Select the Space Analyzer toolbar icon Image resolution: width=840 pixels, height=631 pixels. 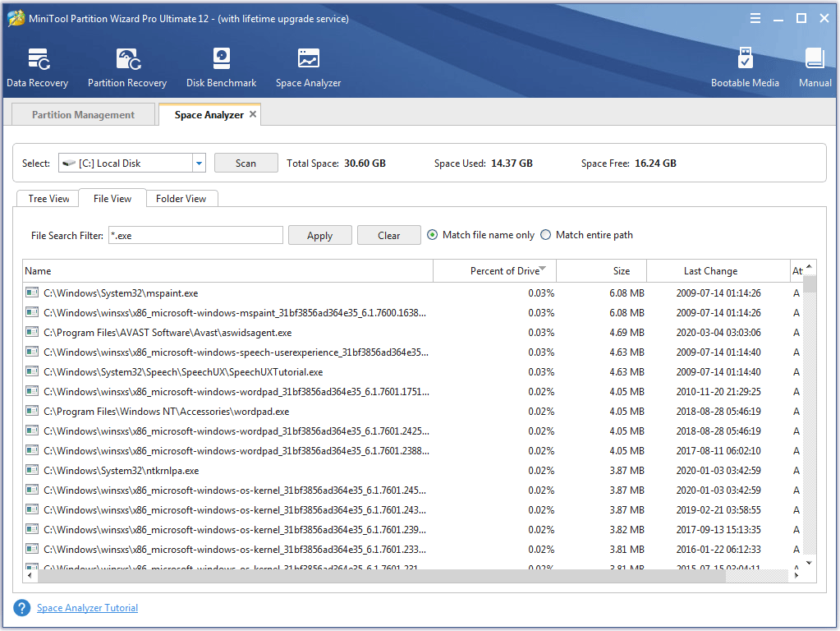[x=307, y=66]
